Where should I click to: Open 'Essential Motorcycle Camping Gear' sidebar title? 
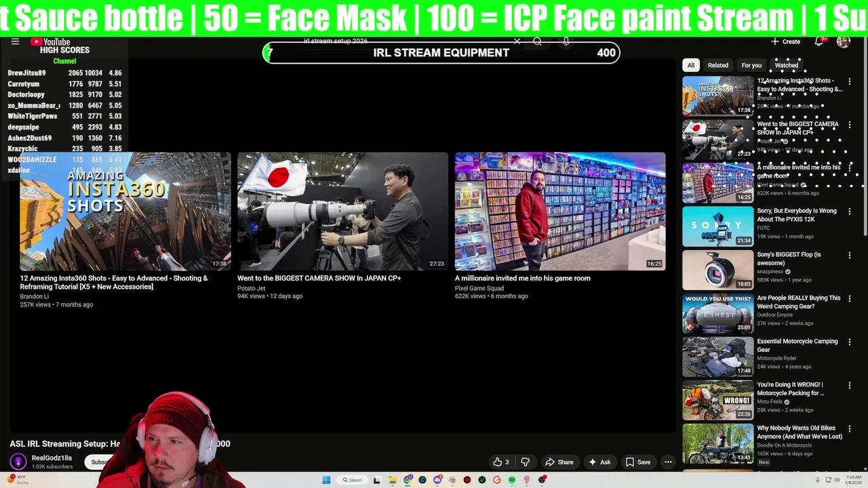797,345
